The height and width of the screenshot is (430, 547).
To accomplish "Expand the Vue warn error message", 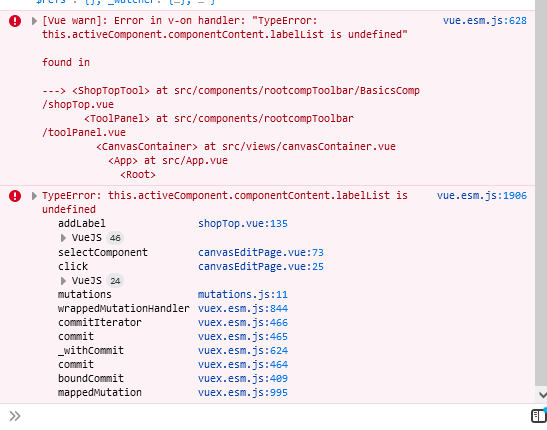I will coord(34,21).
